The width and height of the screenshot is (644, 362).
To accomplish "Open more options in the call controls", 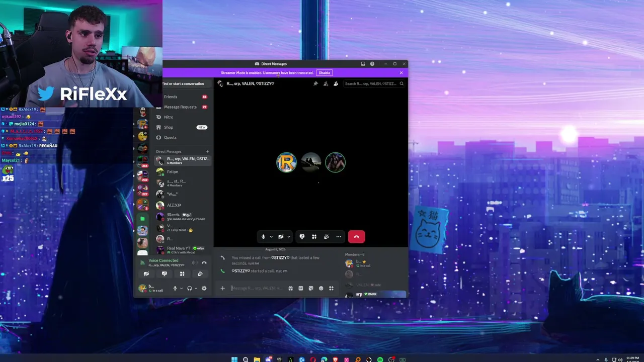I will click(x=339, y=237).
